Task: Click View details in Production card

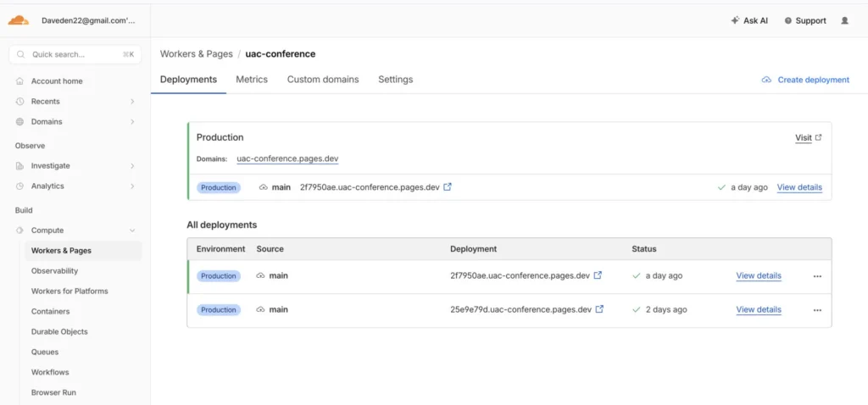Action: [799, 187]
